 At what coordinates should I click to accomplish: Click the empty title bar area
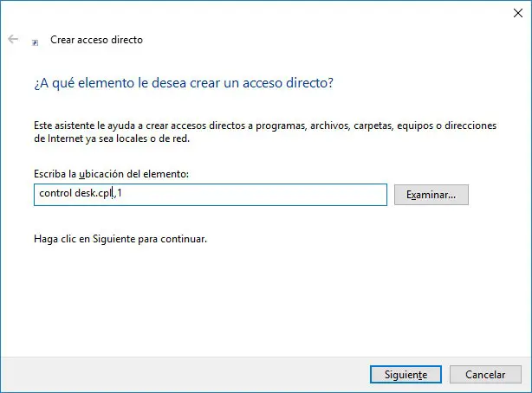260,13
